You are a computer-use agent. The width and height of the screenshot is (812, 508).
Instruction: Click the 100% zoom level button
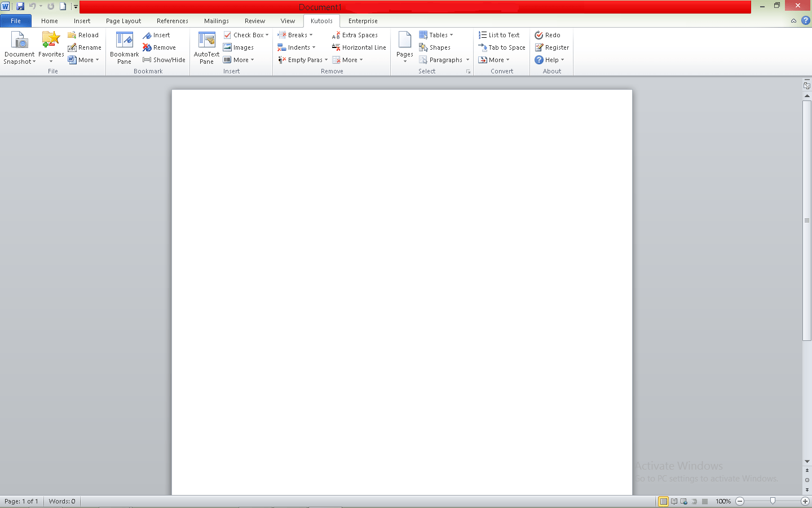pos(723,501)
